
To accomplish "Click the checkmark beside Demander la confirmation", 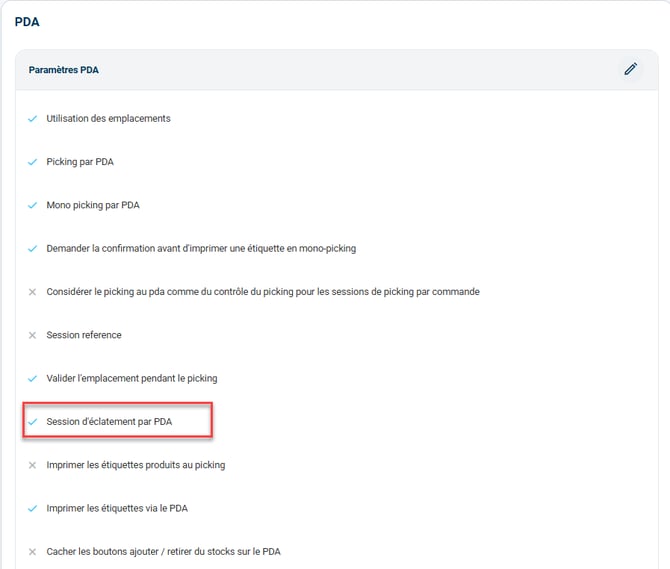I will coord(32,249).
